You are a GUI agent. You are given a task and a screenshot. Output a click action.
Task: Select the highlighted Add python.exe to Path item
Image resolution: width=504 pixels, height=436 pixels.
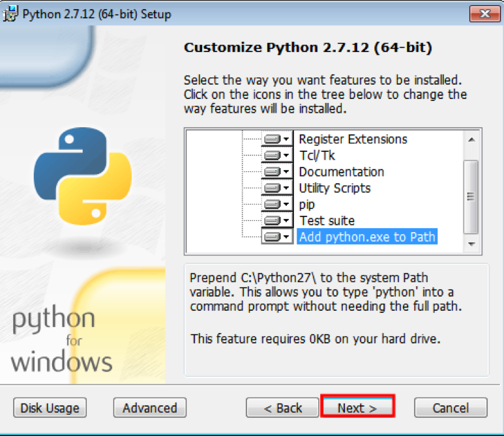tap(366, 237)
